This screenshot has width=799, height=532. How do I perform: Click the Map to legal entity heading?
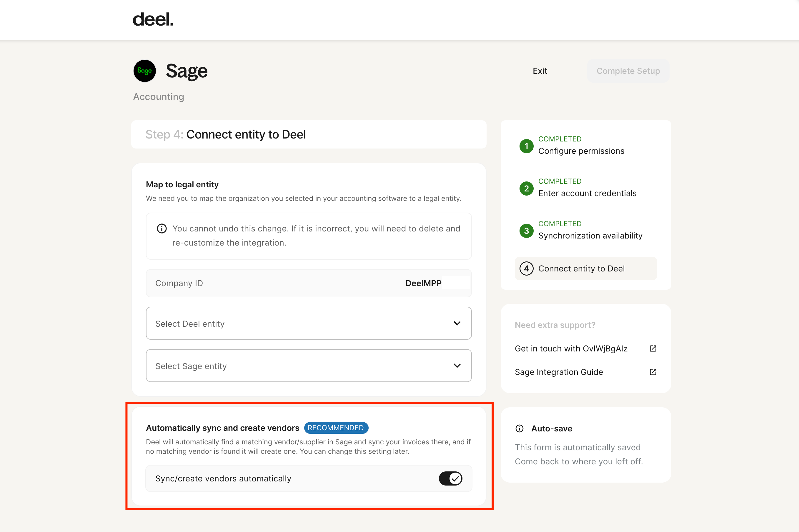(x=182, y=185)
